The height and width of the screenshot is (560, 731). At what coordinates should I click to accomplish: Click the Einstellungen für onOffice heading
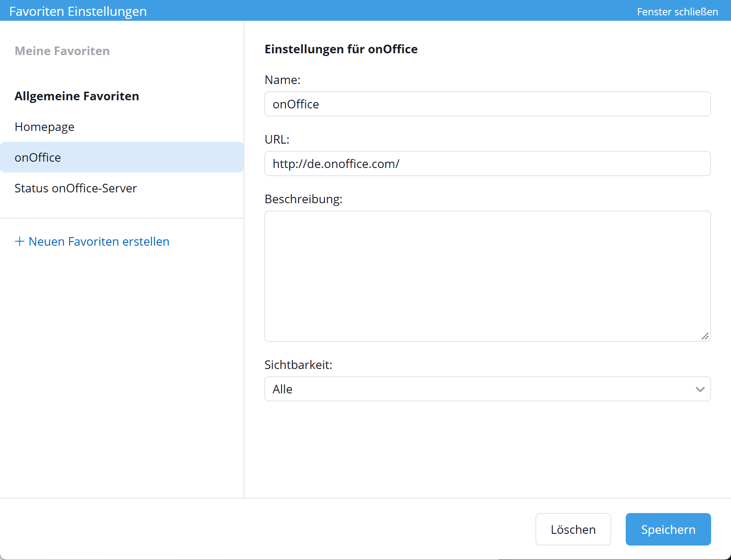click(341, 49)
